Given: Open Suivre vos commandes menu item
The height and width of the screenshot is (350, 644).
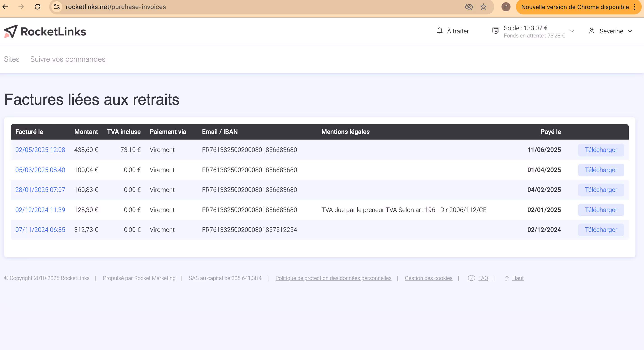Looking at the screenshot, I should coord(68,59).
